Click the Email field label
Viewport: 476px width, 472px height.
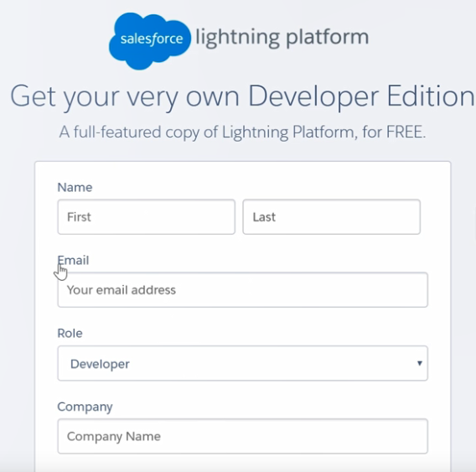[73, 260]
